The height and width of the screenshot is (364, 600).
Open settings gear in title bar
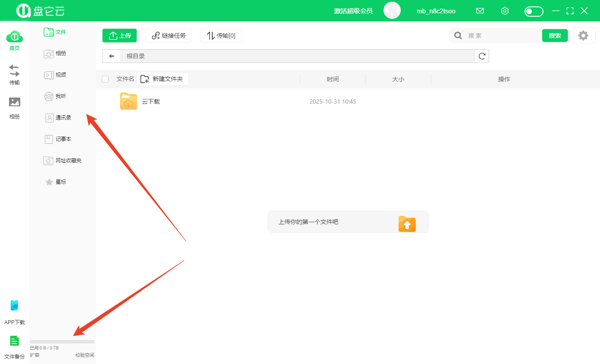[505, 11]
